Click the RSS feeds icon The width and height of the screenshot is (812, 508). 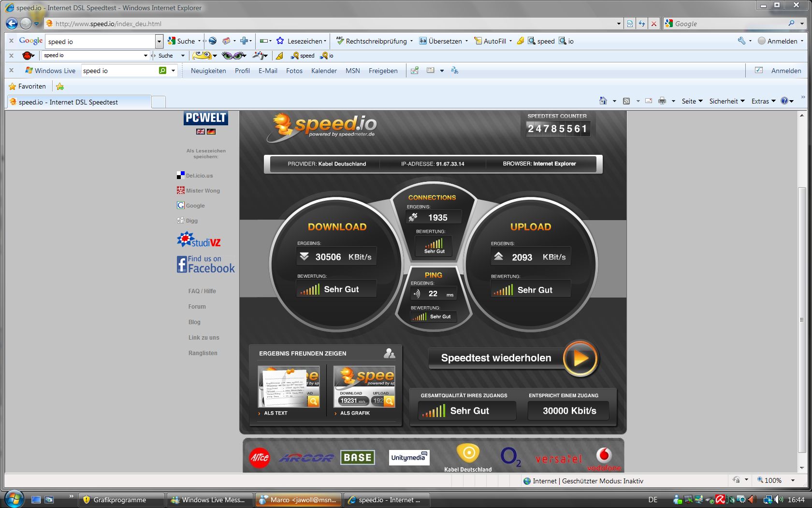point(626,101)
